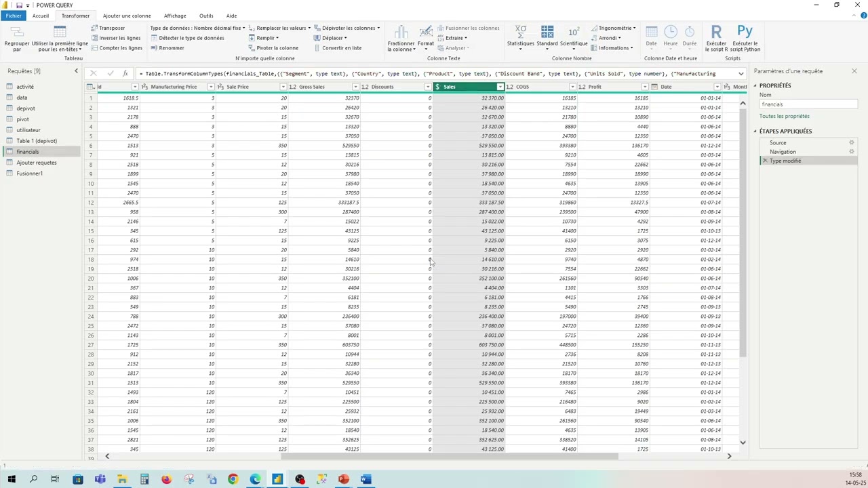
Task: Select Inverser les lignes
Action: pos(116,38)
